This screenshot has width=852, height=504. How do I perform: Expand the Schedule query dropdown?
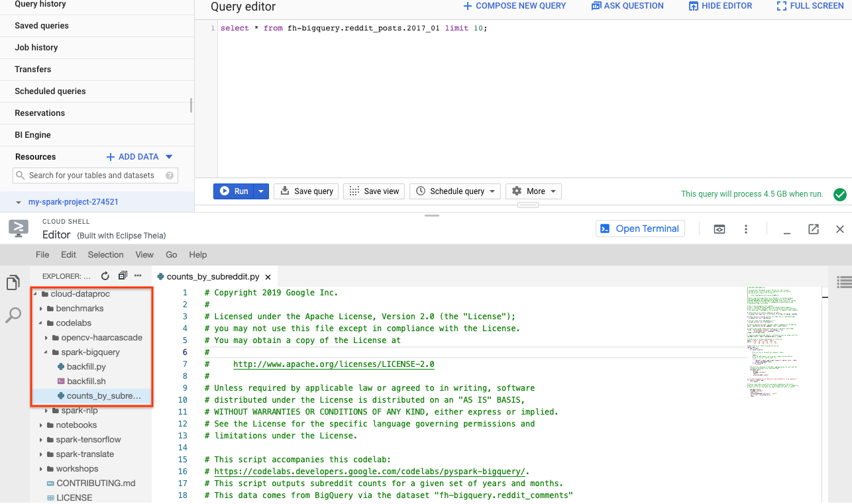[x=492, y=191]
